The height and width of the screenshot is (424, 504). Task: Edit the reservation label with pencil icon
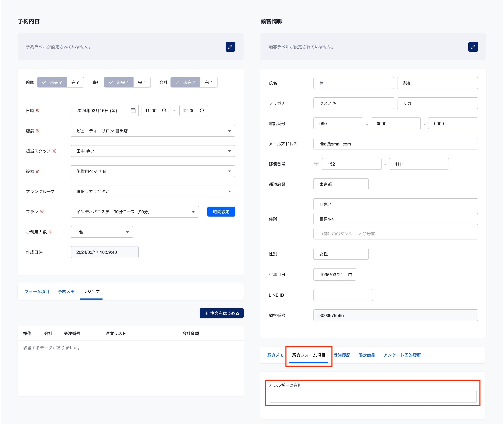click(x=230, y=47)
